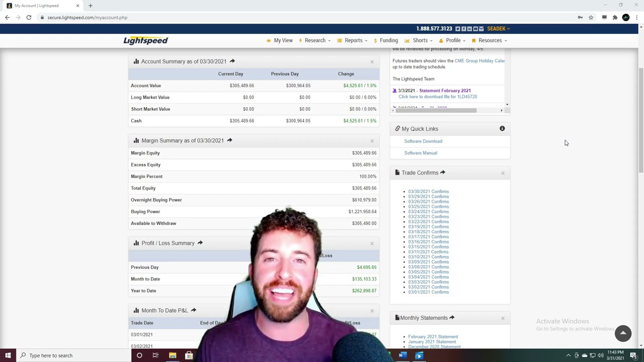Open Windows Task View icon
This screenshot has height=362, width=644.
155,355
